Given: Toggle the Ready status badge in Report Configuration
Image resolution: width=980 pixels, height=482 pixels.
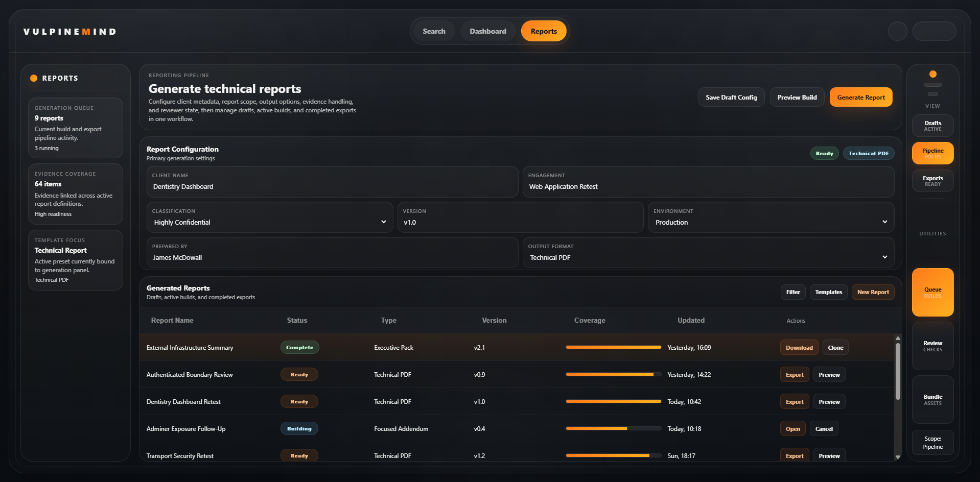Looking at the screenshot, I should point(824,153).
